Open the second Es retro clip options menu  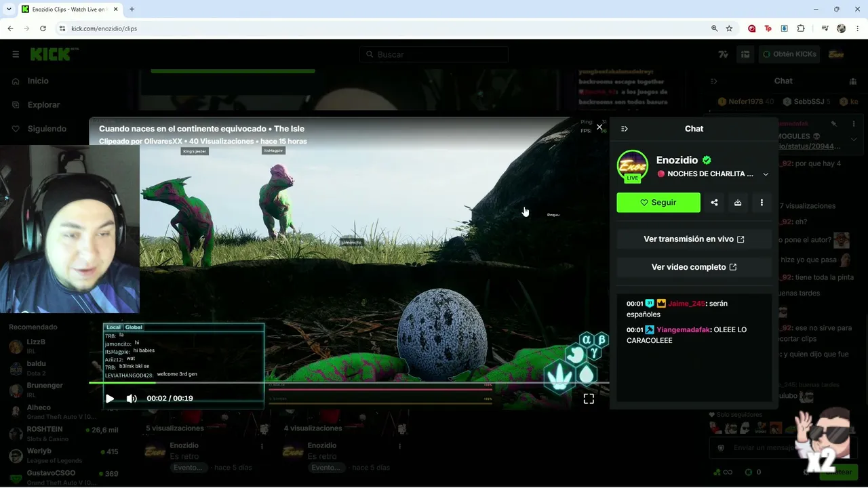[400, 447]
